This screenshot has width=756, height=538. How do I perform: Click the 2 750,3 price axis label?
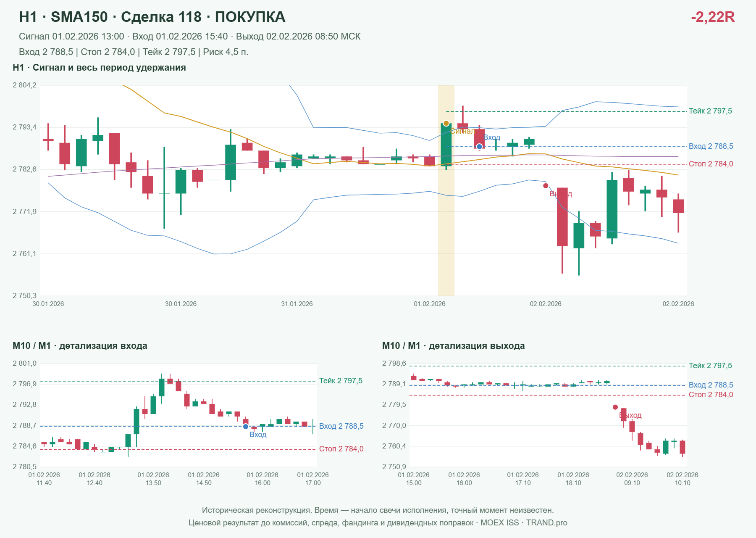24,296
